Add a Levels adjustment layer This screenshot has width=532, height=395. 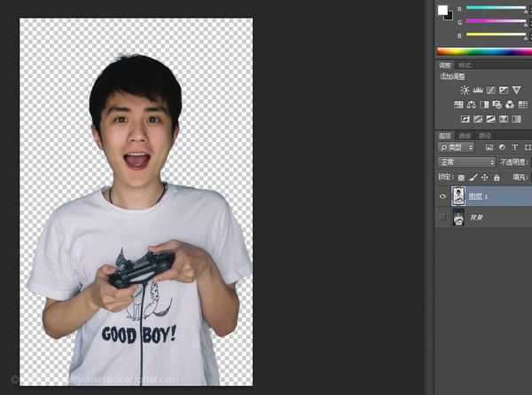click(477, 91)
